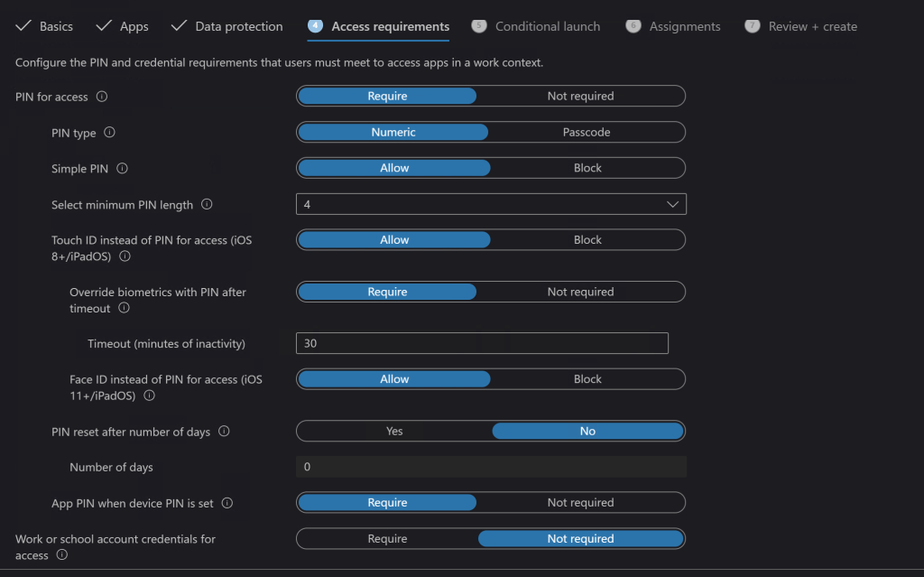Screen dimensions: 924x577
Task: Require work or school account credentials
Action: 387,538
